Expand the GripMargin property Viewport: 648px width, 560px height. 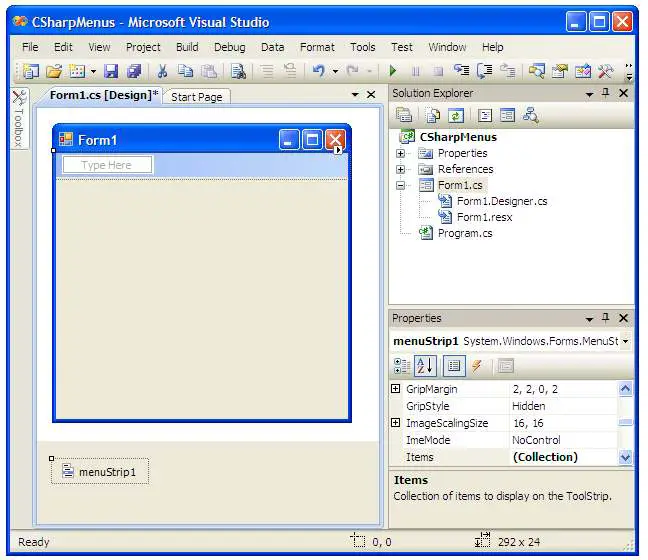point(396,389)
